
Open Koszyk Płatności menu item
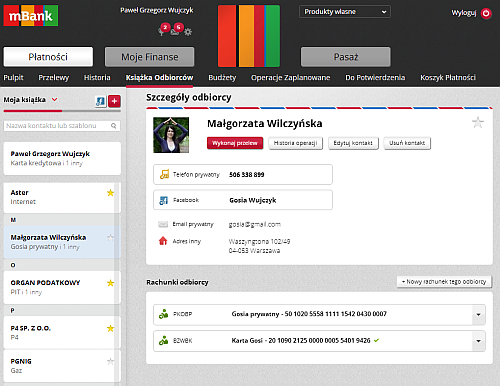[x=448, y=78]
